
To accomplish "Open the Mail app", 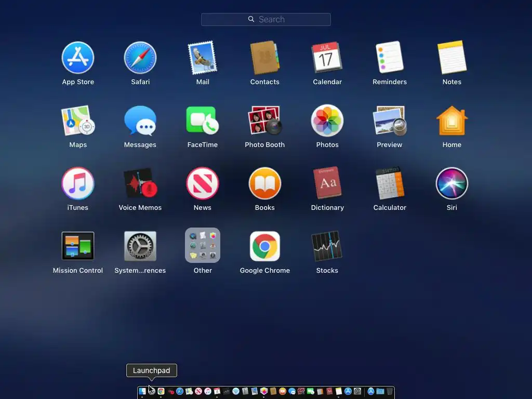I will point(203,58).
